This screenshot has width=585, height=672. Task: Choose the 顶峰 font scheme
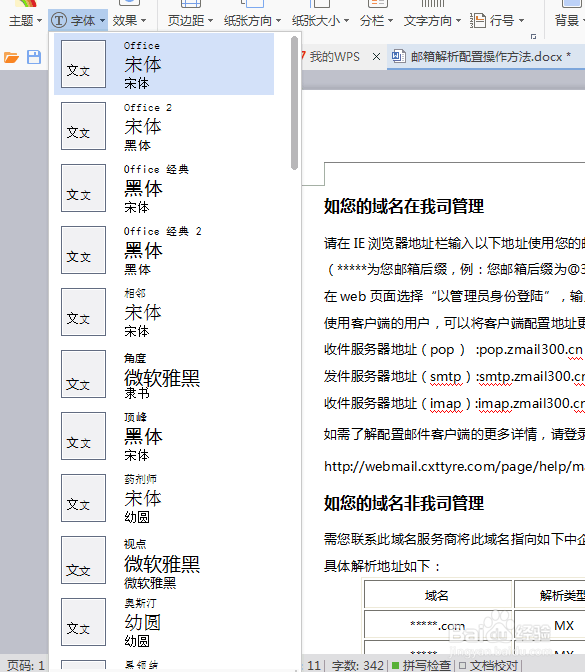[164, 436]
